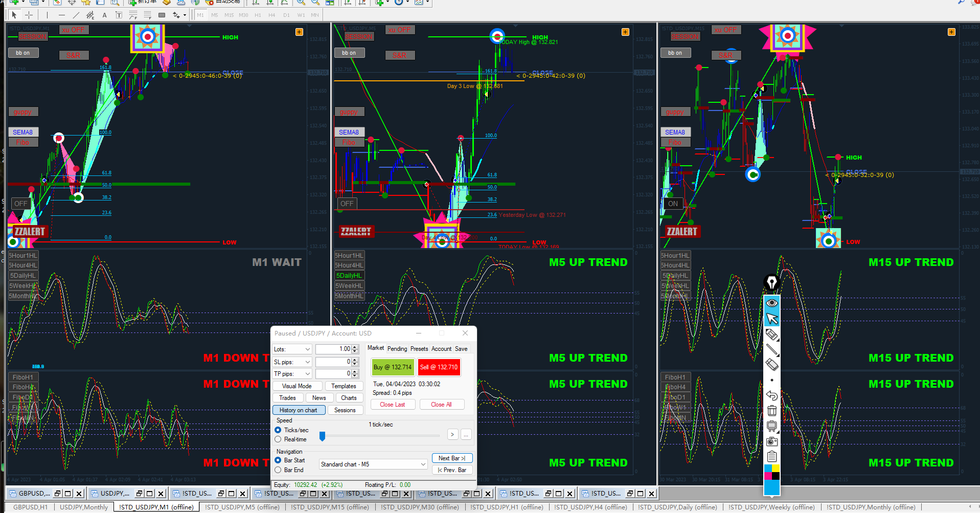The width and height of the screenshot is (980, 513).
Task: Open the color swatch grid in palette
Action: click(771, 472)
